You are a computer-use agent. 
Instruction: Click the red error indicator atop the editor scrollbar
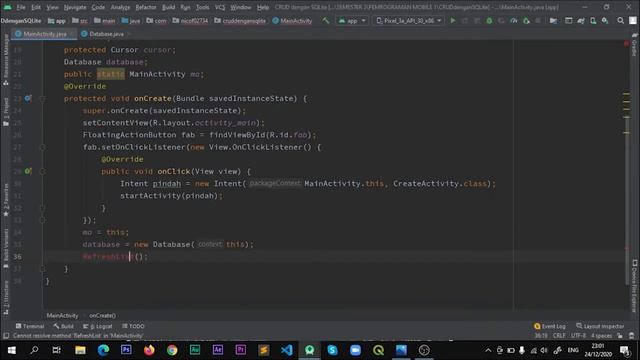point(626,43)
